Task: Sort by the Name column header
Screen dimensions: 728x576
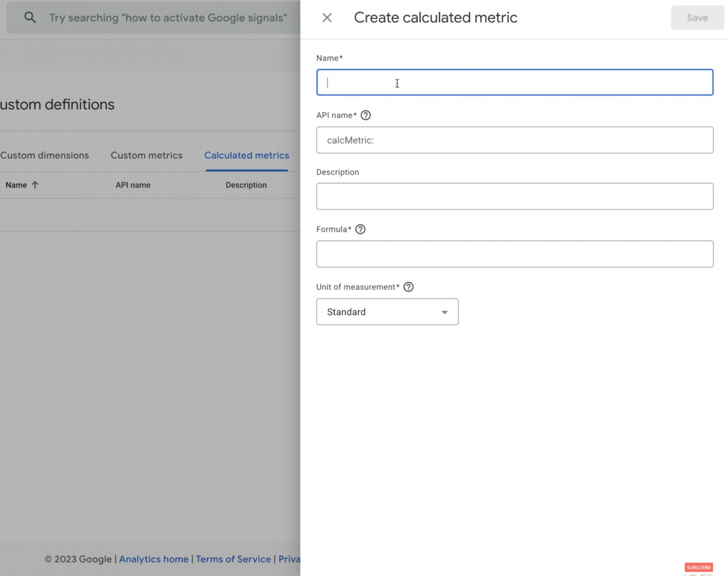Action: [16, 185]
